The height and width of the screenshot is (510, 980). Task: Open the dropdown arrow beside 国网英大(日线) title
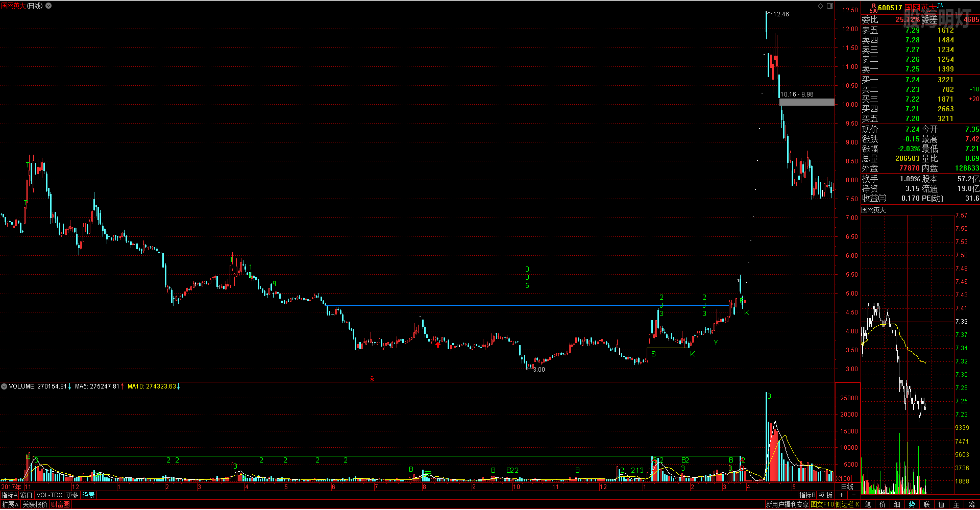click(48, 6)
